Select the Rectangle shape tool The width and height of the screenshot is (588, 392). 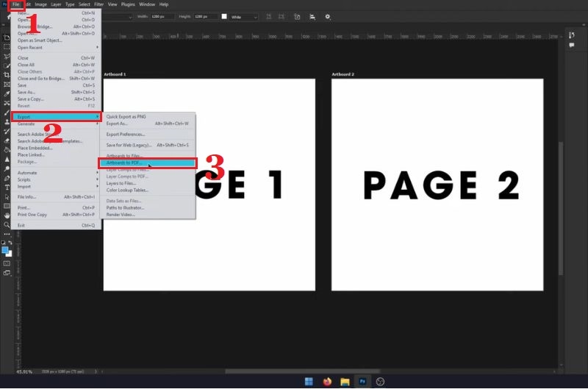point(7,207)
